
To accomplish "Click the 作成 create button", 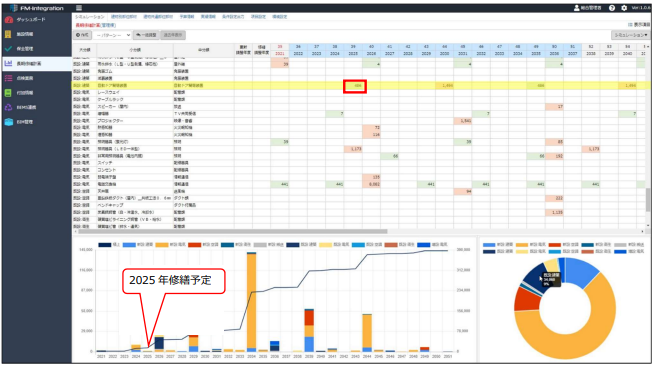I will tap(82, 35).
